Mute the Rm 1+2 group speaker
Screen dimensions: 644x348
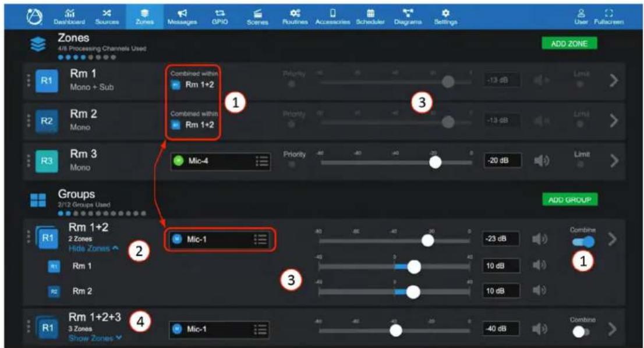[540, 239]
